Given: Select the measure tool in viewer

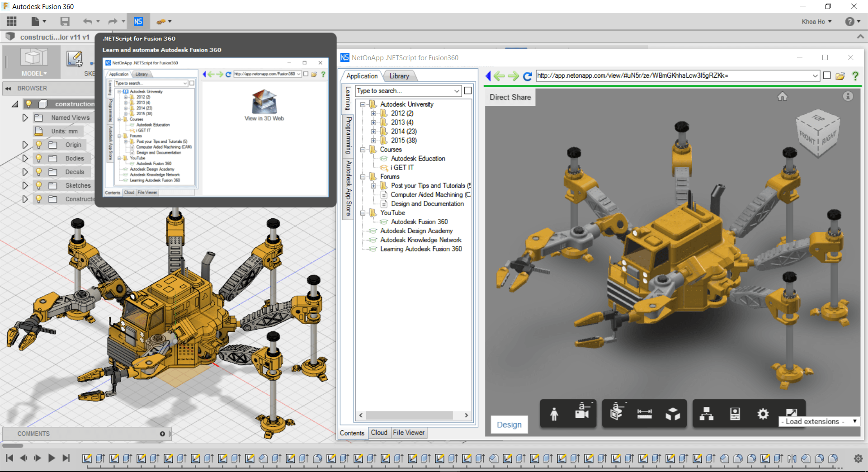Looking at the screenshot, I should click(x=644, y=414).
